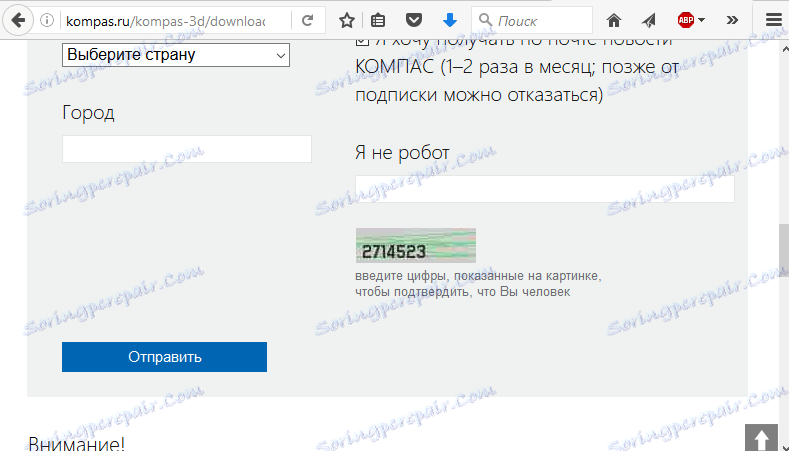Click the Внимание! heading text
Viewport: 789px width, 451px height.
click(x=76, y=443)
